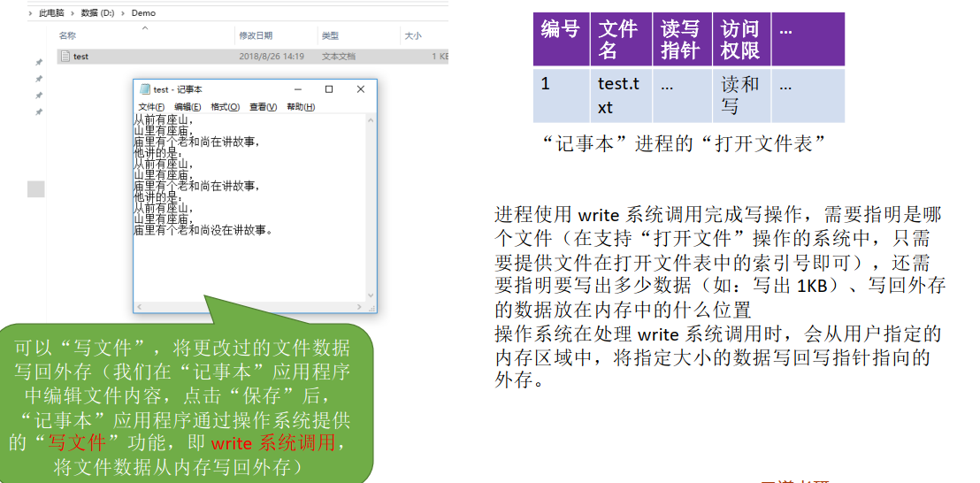Open the 格式(O) menu in Notepad
Viewport: 980px width, 483px height.
(x=225, y=107)
